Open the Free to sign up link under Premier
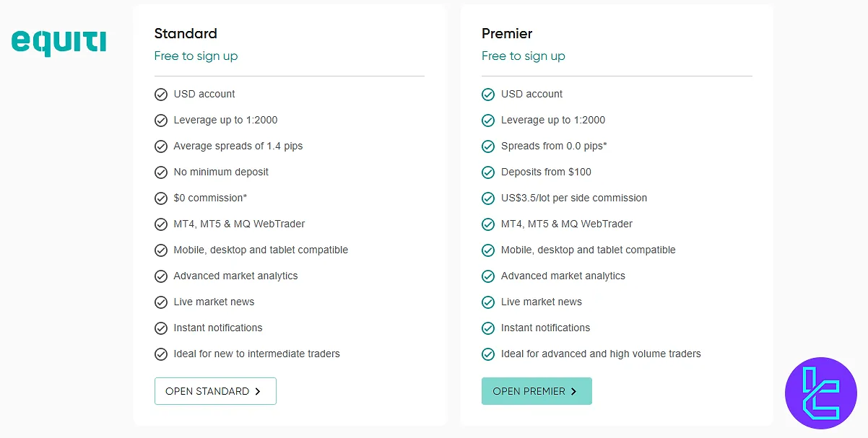868x438 pixels. (523, 56)
